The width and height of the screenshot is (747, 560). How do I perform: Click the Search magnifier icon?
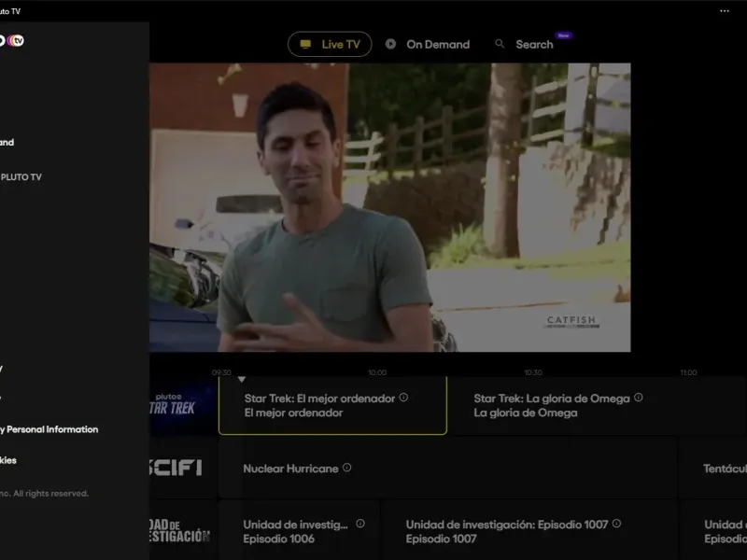[500, 44]
